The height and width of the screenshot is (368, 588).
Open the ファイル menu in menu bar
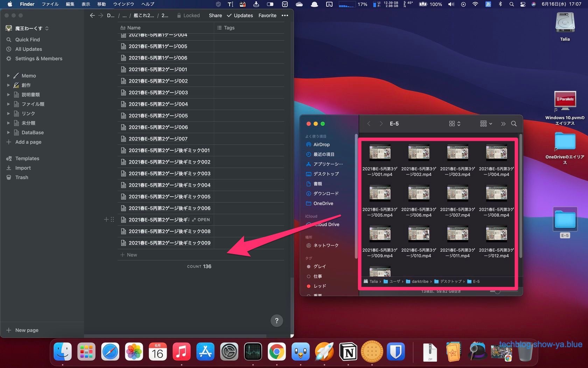50,4
